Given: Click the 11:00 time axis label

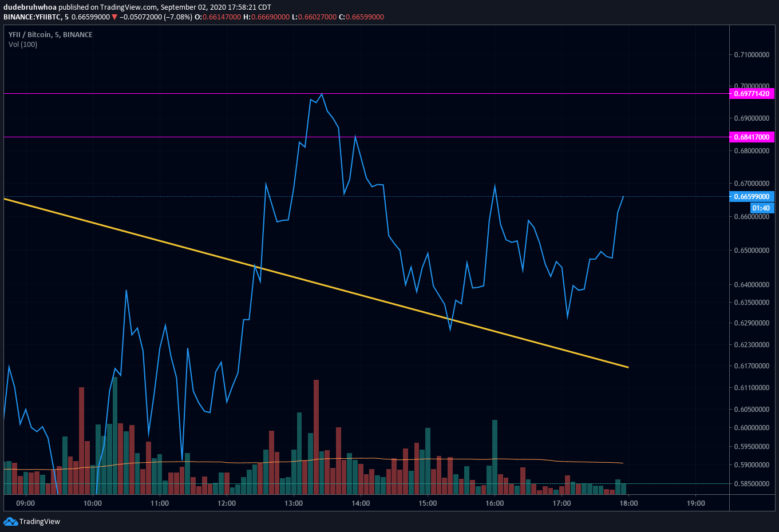Looking at the screenshot, I should pos(160,503).
